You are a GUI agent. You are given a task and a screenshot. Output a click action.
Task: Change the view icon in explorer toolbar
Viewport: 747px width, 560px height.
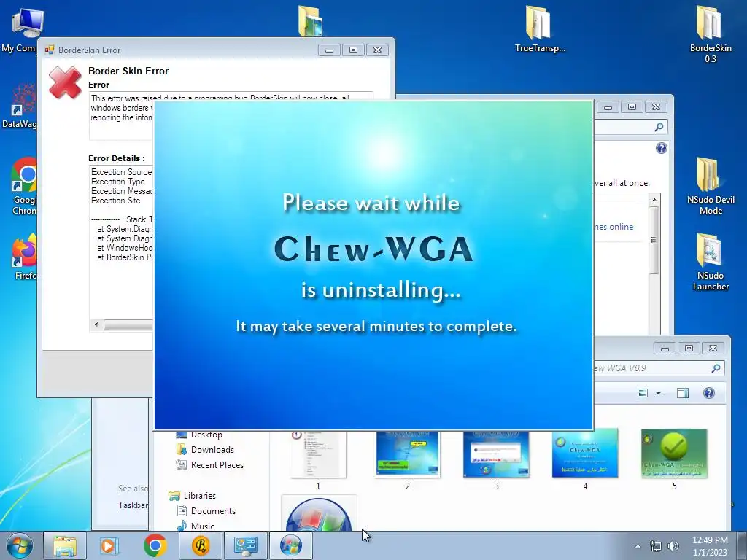tap(643, 393)
